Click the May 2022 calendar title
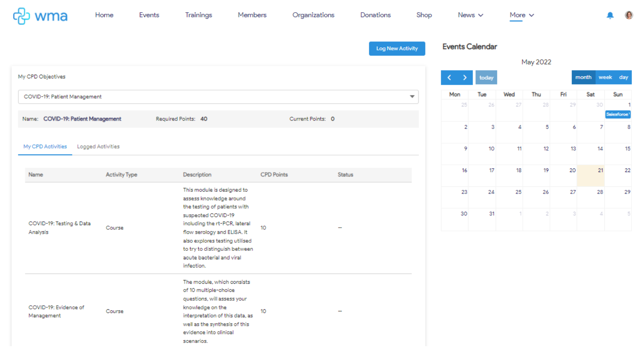Screen dimensions: 644x347 click(536, 62)
